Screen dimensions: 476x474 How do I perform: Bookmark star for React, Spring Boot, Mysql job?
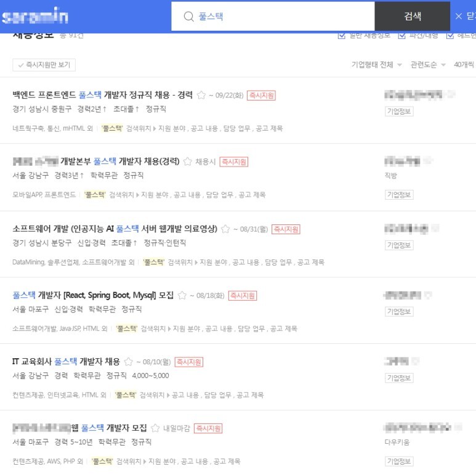[x=182, y=295]
